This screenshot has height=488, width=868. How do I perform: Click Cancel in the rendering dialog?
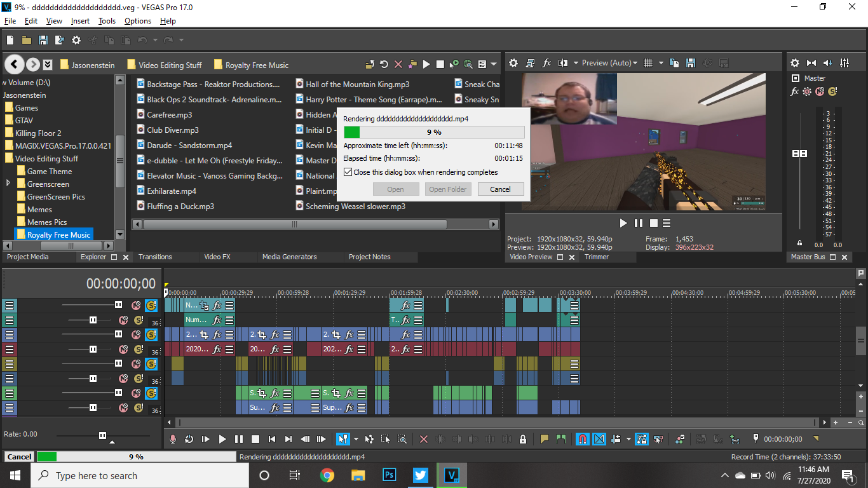pyautogui.click(x=500, y=189)
